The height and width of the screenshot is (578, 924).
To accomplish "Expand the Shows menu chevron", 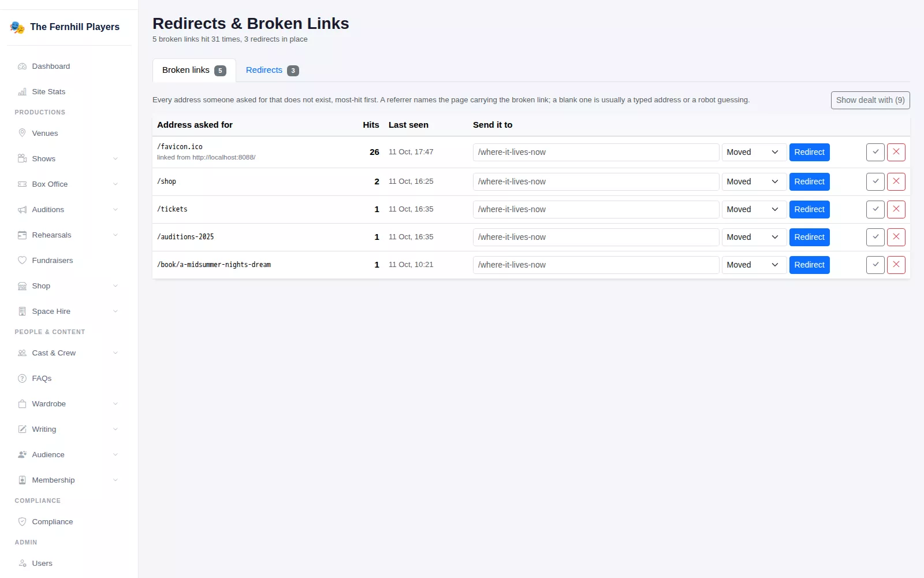I will coord(115,159).
